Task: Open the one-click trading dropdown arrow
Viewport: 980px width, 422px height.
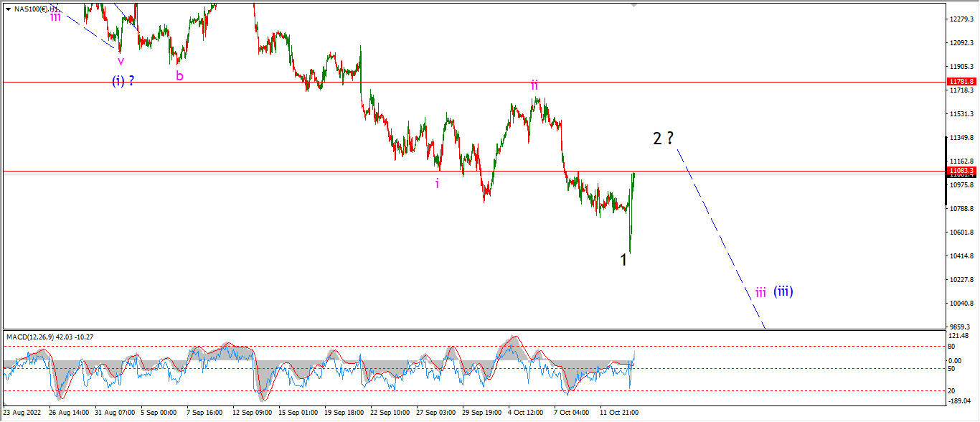Action: [x=8, y=9]
